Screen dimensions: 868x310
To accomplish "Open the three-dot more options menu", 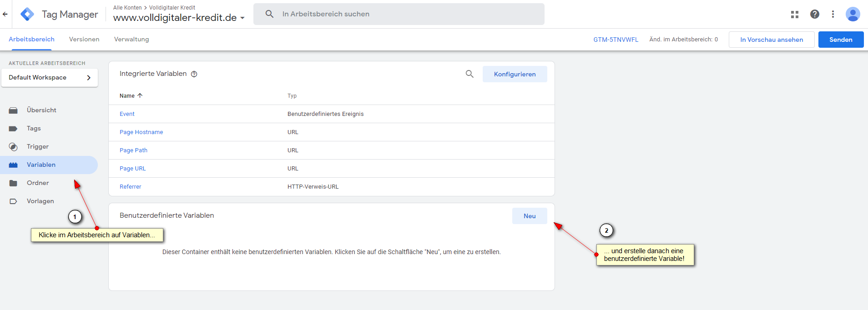I will click(x=833, y=14).
